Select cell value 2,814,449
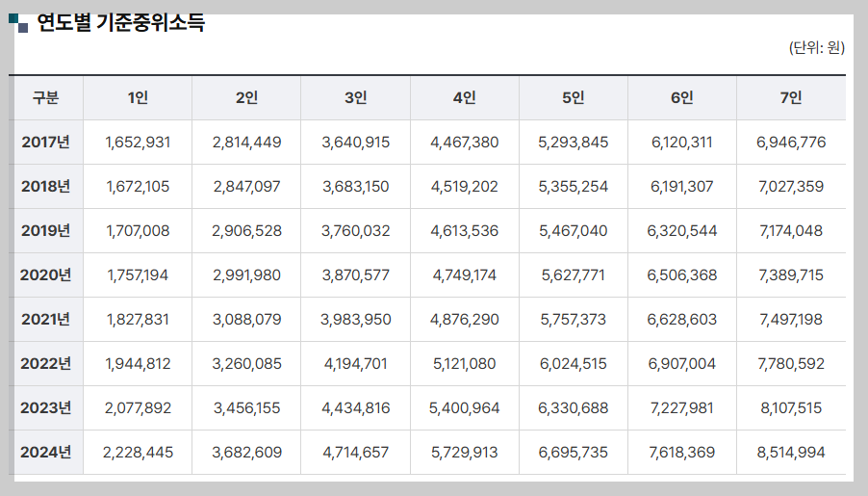This screenshot has width=868, height=496. coord(247,143)
